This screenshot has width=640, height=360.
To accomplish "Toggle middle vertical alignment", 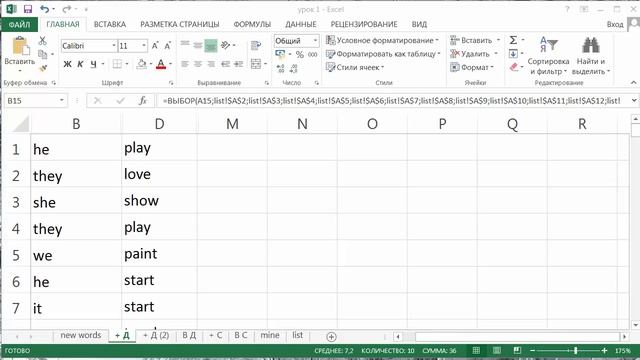I will (198, 45).
